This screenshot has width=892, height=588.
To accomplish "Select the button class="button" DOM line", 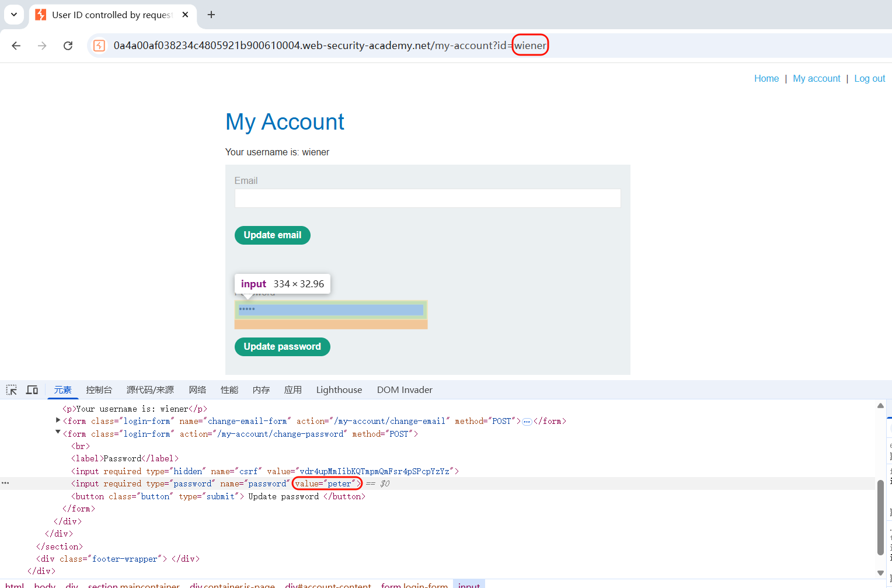I will 218,496.
